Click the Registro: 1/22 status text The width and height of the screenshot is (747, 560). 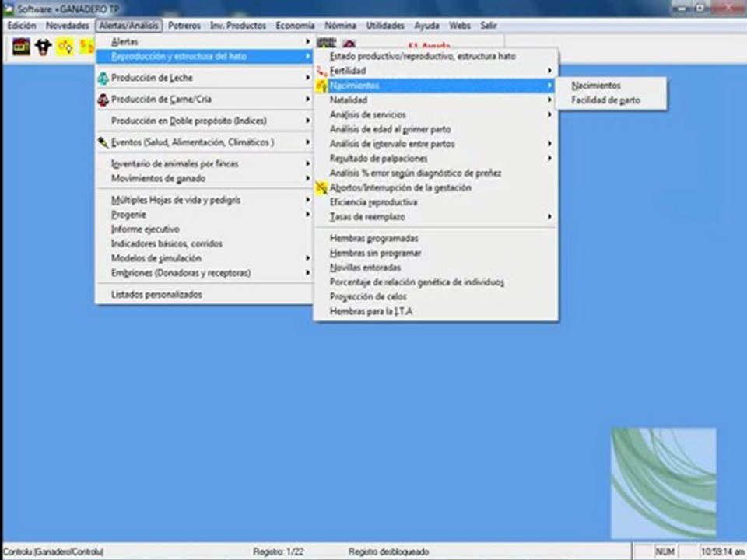279,552
